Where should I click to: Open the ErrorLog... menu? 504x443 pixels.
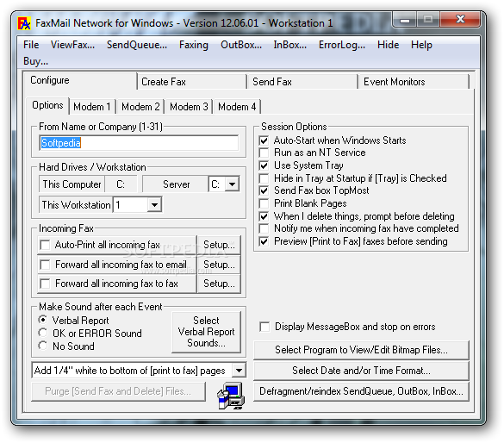point(342,45)
